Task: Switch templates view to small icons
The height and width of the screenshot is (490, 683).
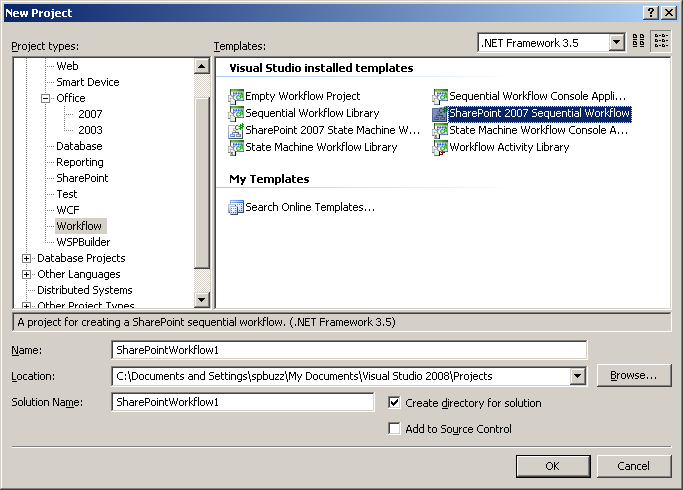Action: tap(661, 41)
